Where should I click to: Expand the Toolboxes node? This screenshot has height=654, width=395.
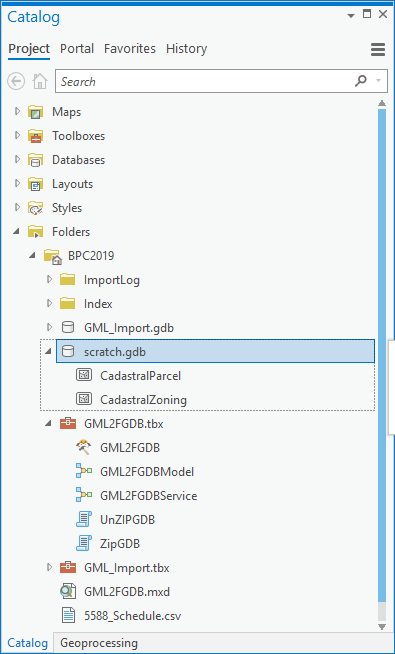coord(17,136)
